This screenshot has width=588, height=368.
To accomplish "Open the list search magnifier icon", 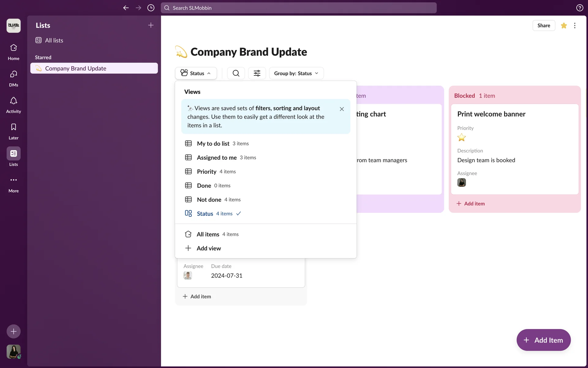I will coord(236,73).
